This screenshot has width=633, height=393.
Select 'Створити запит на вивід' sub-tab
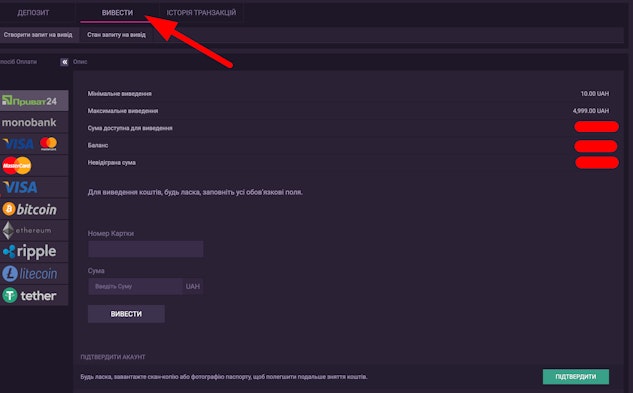tap(38, 35)
